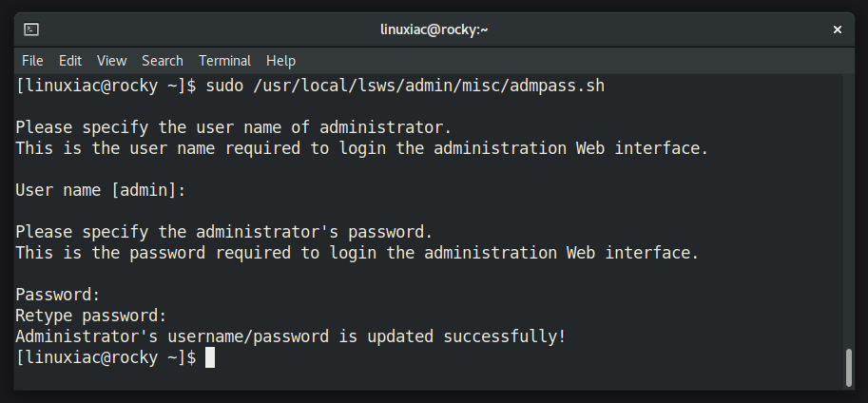The width and height of the screenshot is (868, 403).
Task: Open the View menu
Action: (x=112, y=60)
